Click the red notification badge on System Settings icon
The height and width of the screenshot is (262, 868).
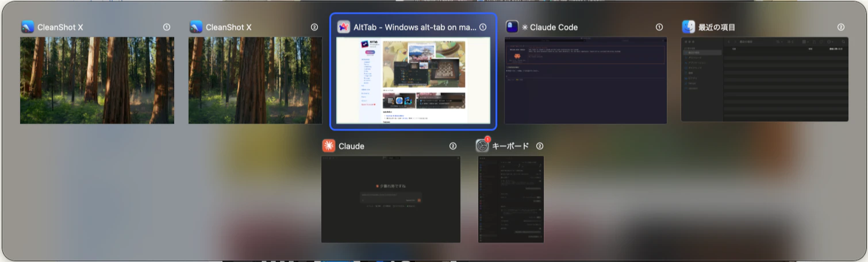(487, 139)
